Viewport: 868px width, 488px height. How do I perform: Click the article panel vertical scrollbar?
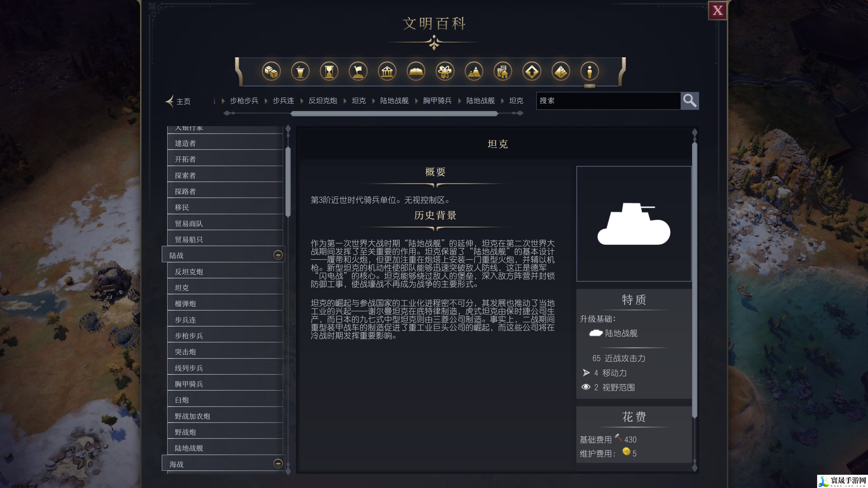click(x=694, y=280)
